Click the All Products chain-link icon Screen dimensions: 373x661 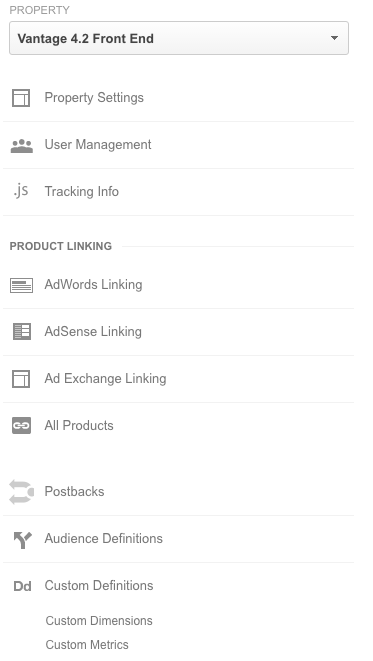pos(21,426)
